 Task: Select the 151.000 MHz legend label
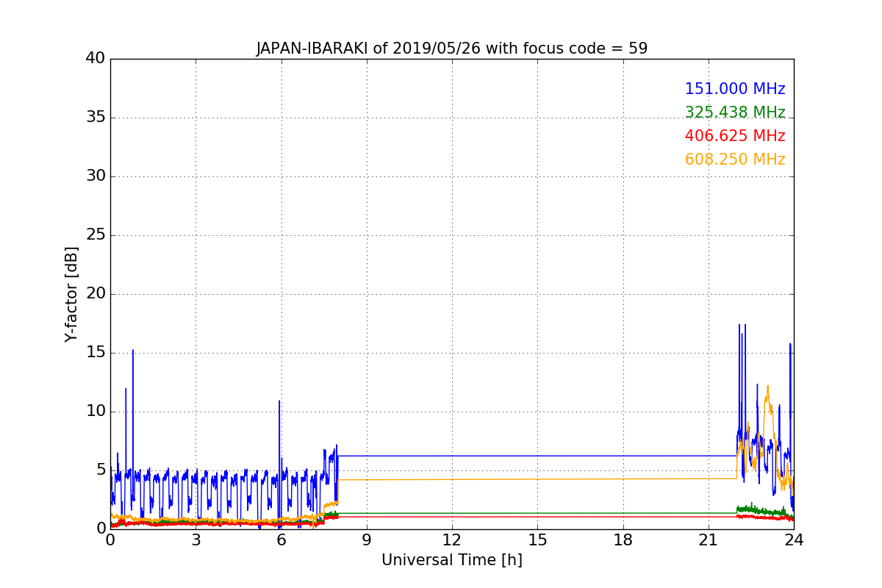(x=735, y=89)
